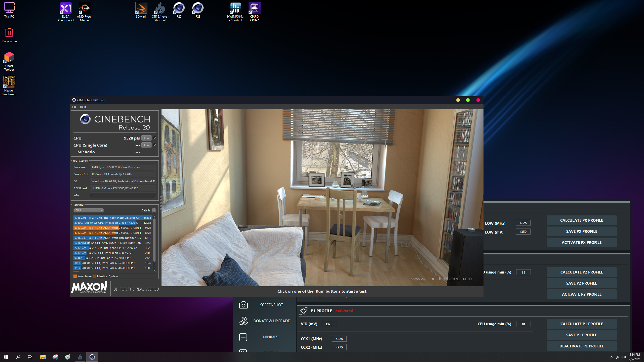Click SAVE P2 PROFILE button
Screen dimensions: 644x362
coord(582,283)
